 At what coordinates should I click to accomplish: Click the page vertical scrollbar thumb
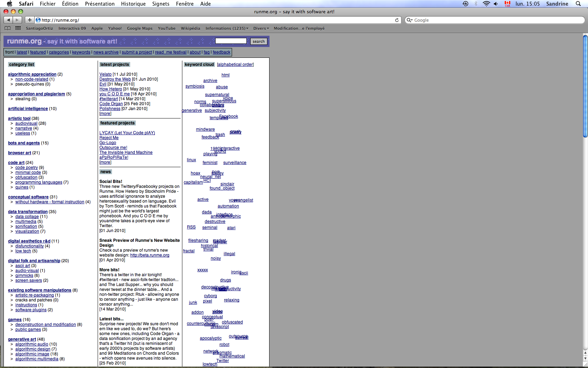click(x=585, y=86)
